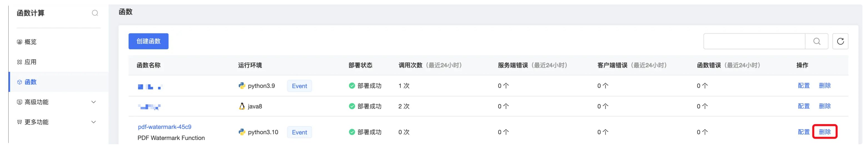Click 删除 for the python3.9 function
The image size is (868, 147).
(x=825, y=86)
